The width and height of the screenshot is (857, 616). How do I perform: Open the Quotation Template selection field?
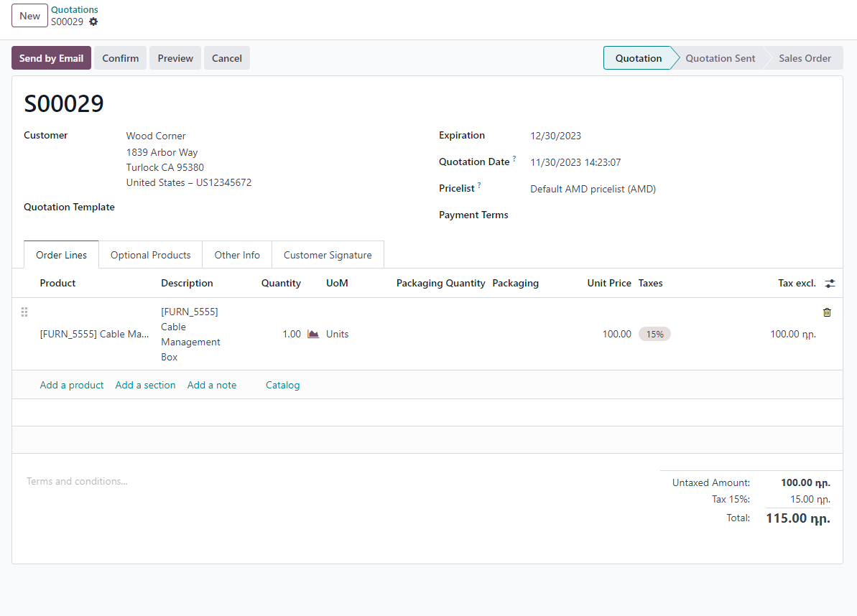tap(251, 207)
